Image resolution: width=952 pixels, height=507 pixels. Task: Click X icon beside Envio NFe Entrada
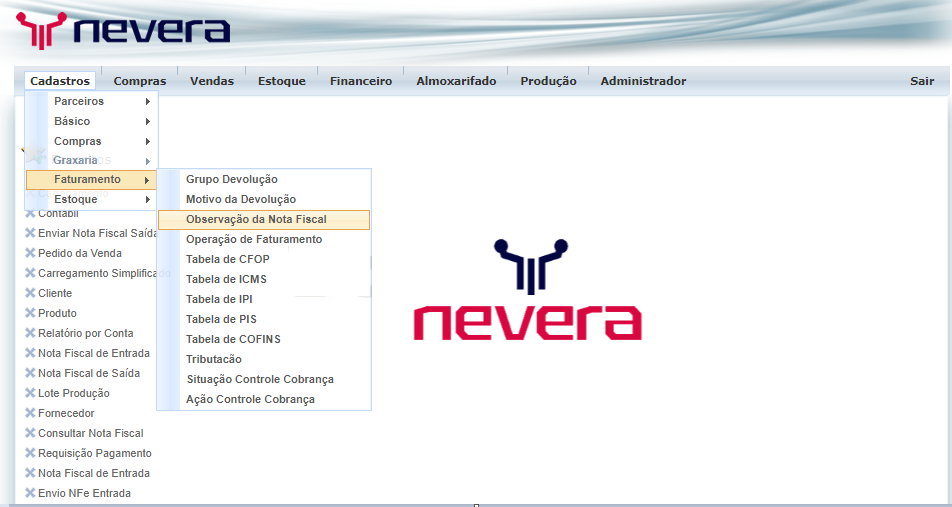[30, 493]
